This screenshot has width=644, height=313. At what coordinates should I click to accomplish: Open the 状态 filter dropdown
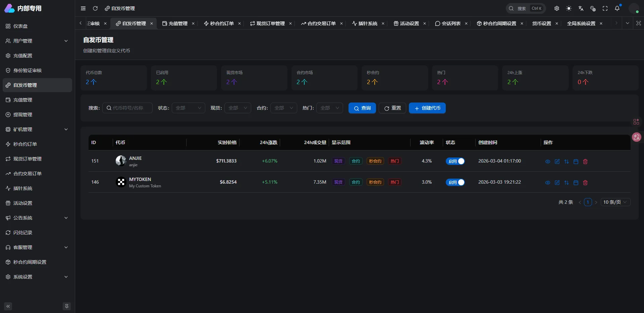(x=189, y=108)
